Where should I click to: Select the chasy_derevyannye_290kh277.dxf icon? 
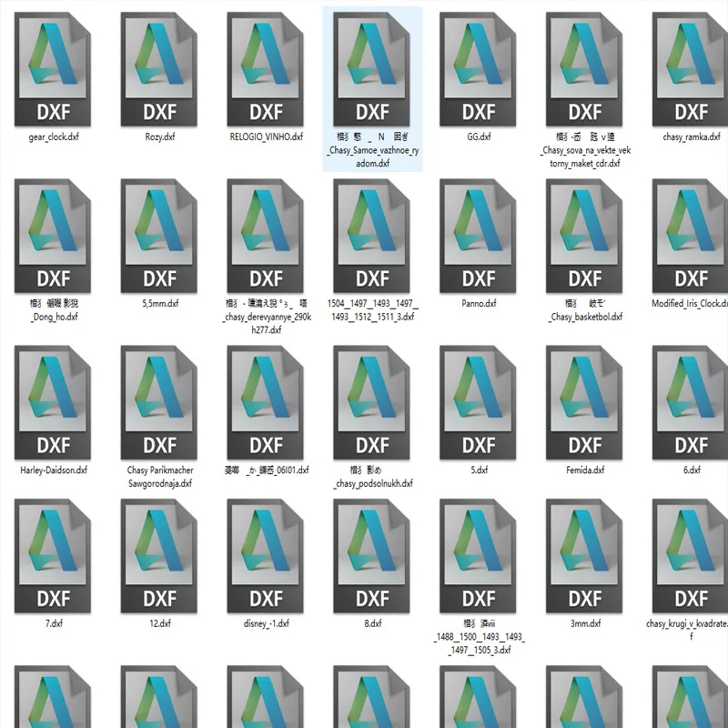(x=265, y=236)
